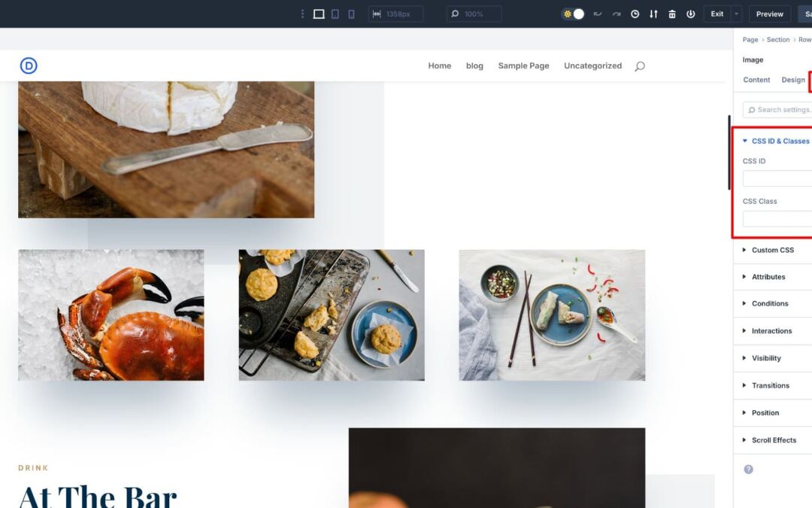Toggle the light/dark mode switch

pyautogui.click(x=573, y=14)
